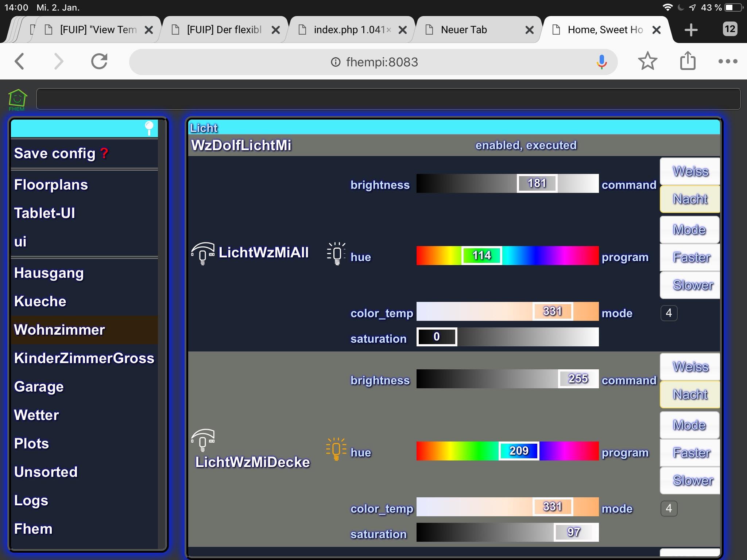The width and height of the screenshot is (747, 560).
Task: Click the FHEM command input field
Action: click(388, 99)
